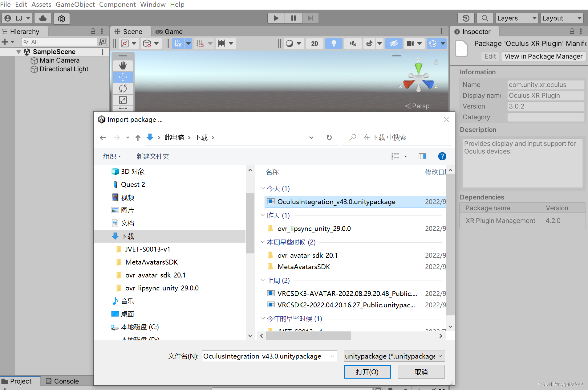Toggle scene lighting bulb
This screenshot has height=390, width=588.
[x=334, y=43]
